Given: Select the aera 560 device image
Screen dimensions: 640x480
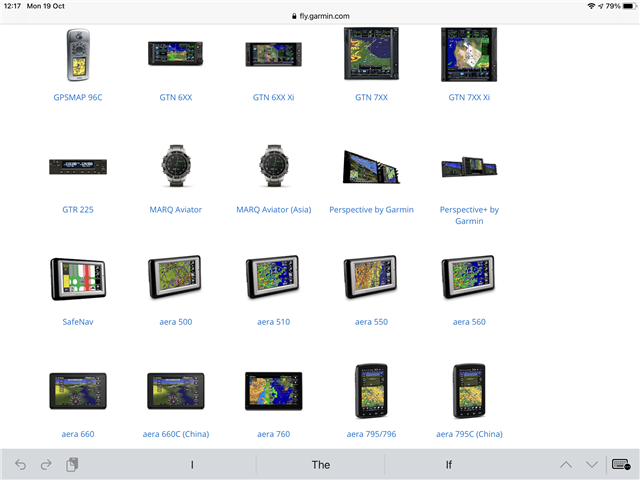Looking at the screenshot, I should (x=468, y=277).
